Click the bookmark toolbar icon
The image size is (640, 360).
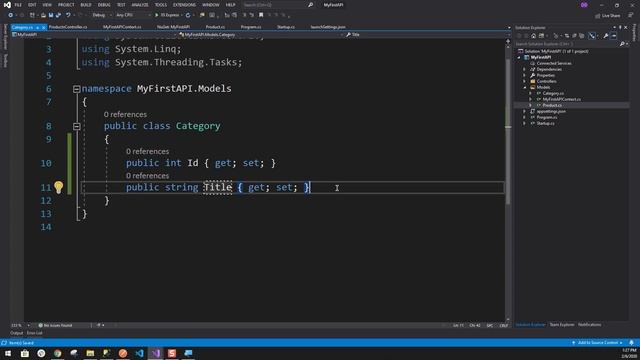click(261, 15)
